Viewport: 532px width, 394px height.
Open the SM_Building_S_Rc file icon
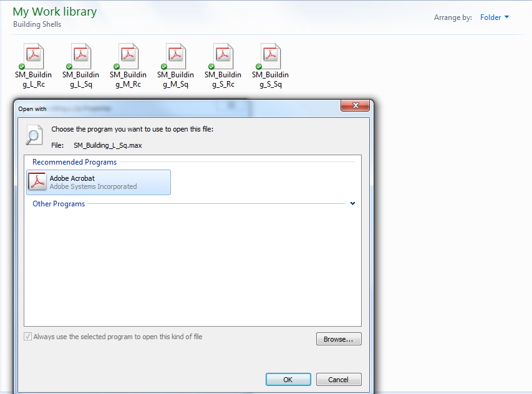click(x=223, y=55)
